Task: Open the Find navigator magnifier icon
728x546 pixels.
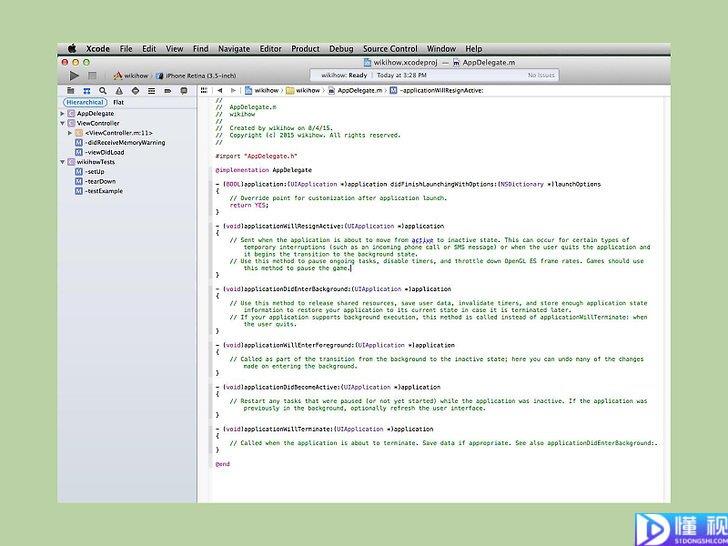Action: pos(103,91)
